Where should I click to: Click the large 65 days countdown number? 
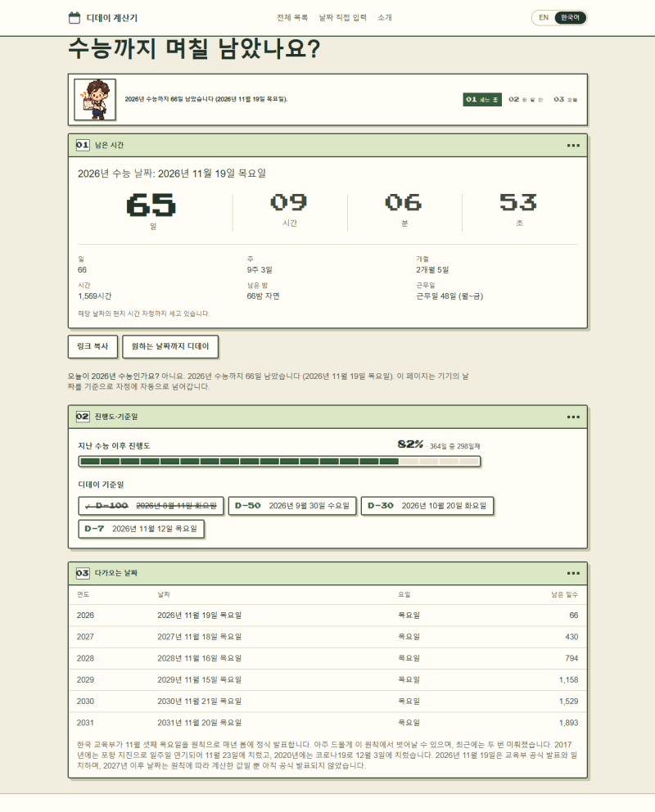pos(151,205)
